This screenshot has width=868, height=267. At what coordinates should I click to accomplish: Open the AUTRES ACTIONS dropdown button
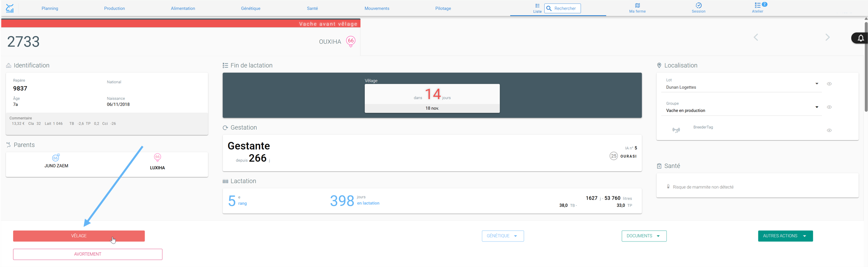(785, 236)
